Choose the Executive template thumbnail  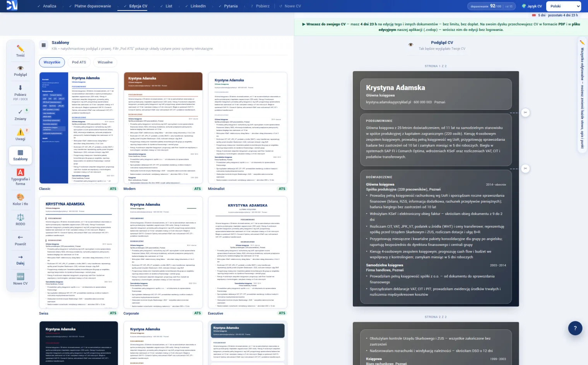coord(248,252)
